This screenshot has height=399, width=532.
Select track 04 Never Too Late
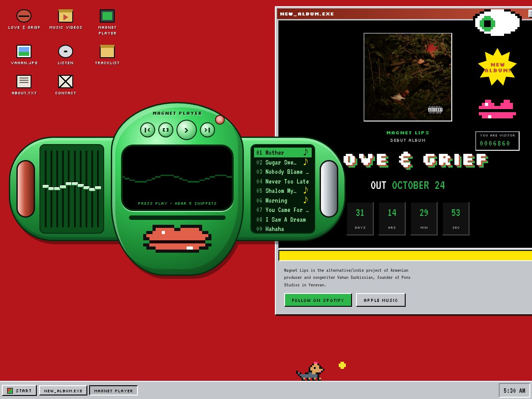(283, 181)
